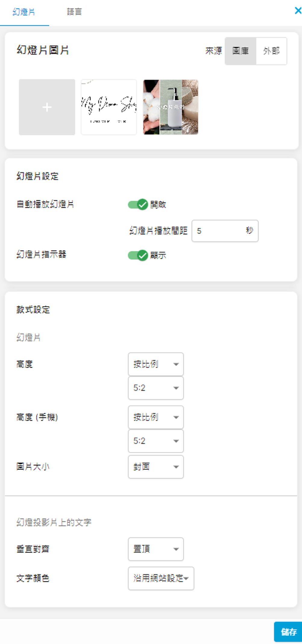Viewport: 302px width, 644px height.
Task: Open the 5:2 ratio dropdown under 高度
Action: click(156, 388)
